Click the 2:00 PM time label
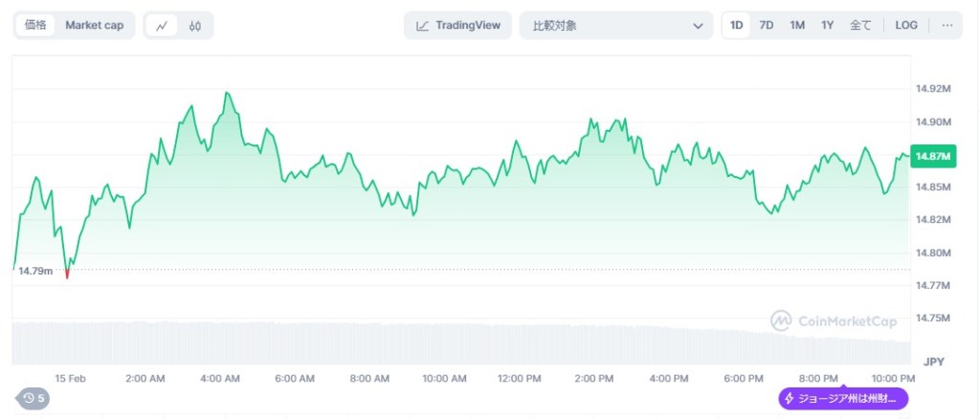 click(x=593, y=379)
